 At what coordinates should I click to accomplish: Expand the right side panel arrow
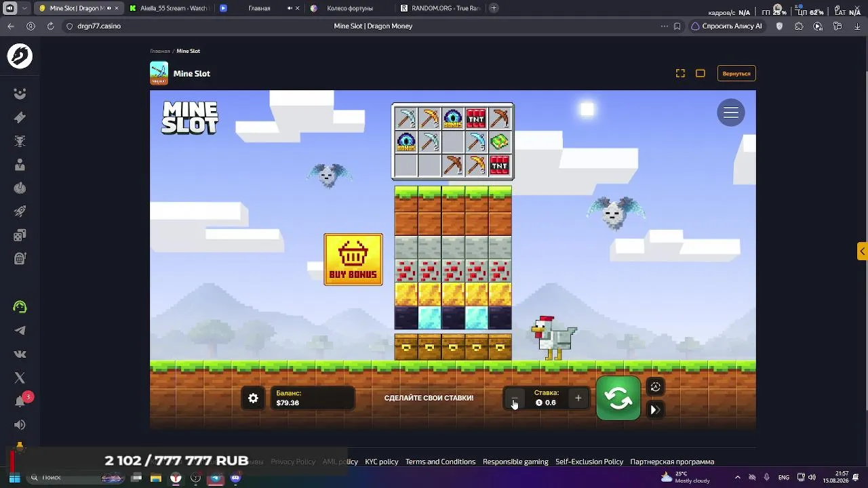point(862,251)
